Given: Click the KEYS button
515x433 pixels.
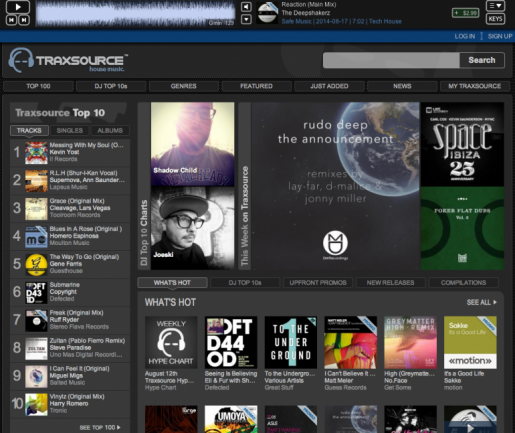Looking at the screenshot, I should 495,19.
